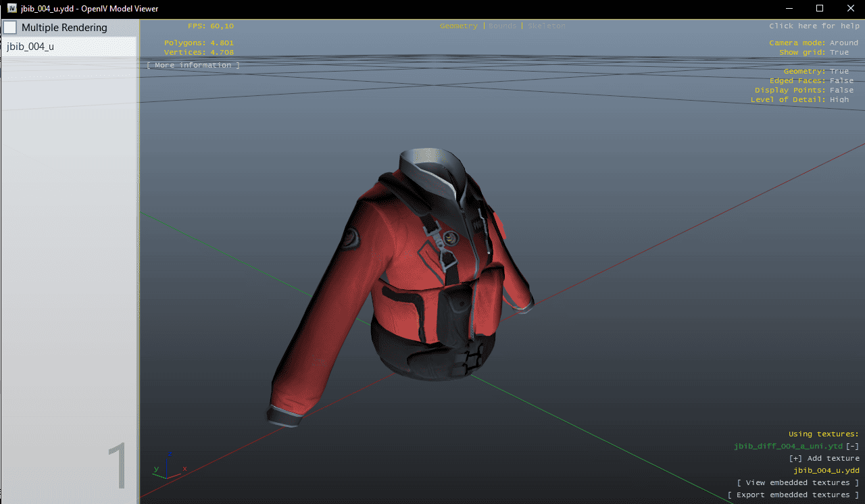Switch to the Geometry tab
This screenshot has width=865, height=504.
pos(458,26)
